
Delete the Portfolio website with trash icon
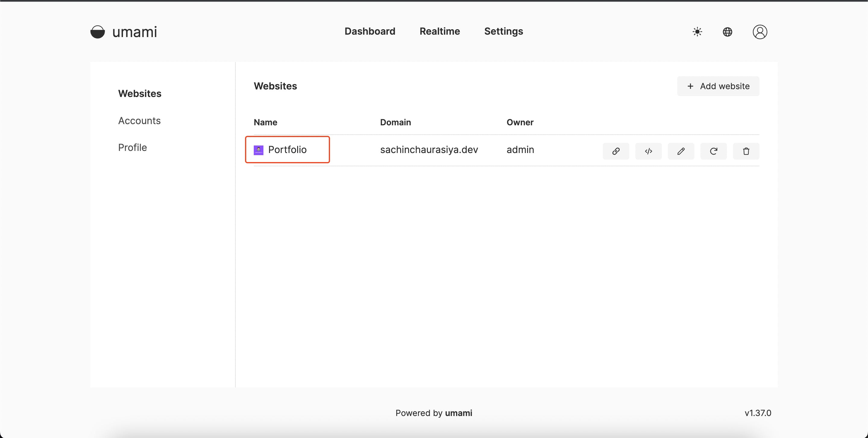click(746, 151)
